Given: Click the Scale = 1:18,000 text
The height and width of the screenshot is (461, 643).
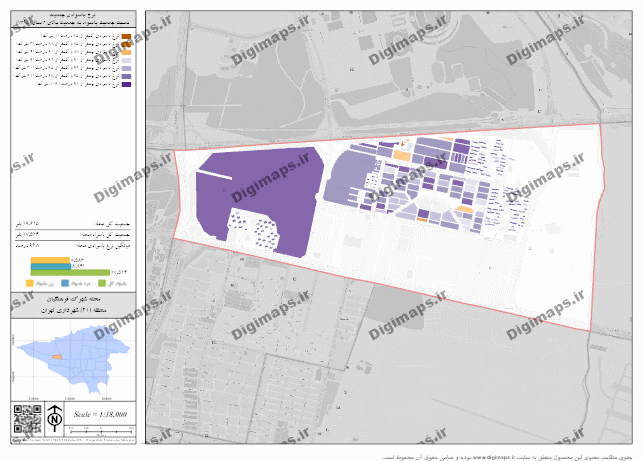Looking at the screenshot, I should tap(98, 414).
